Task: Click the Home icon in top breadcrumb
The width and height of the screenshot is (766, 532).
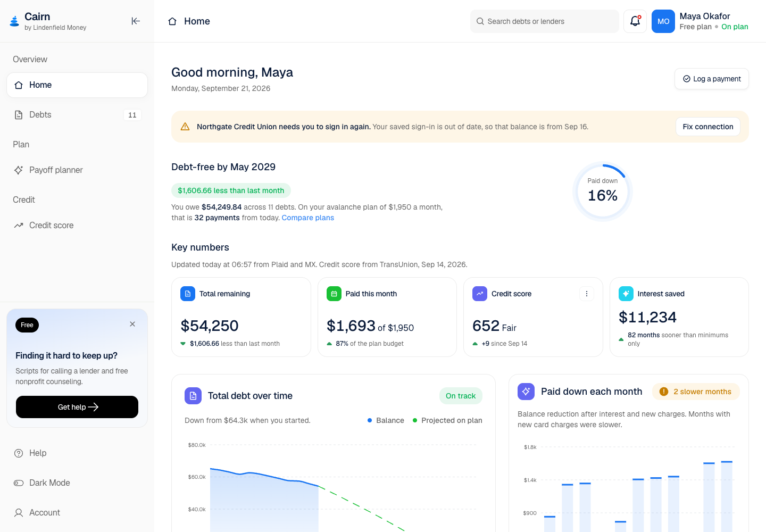Action: 172,21
